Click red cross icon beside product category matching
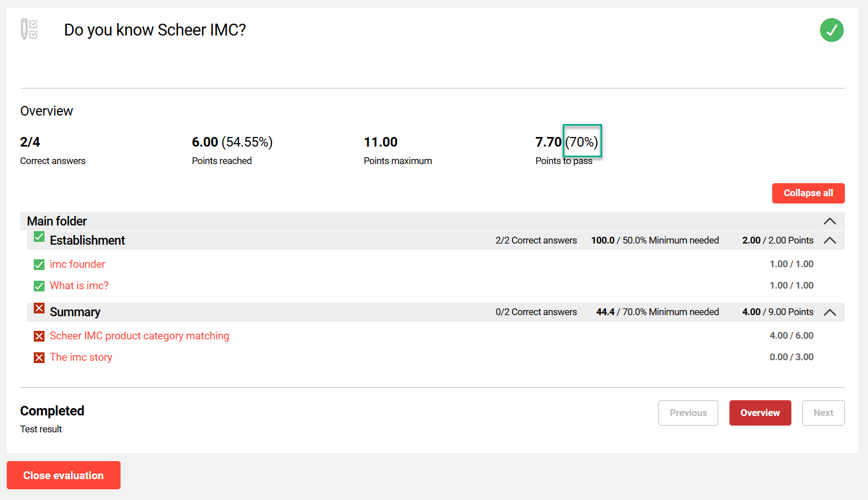This screenshot has width=868, height=500. click(x=39, y=336)
